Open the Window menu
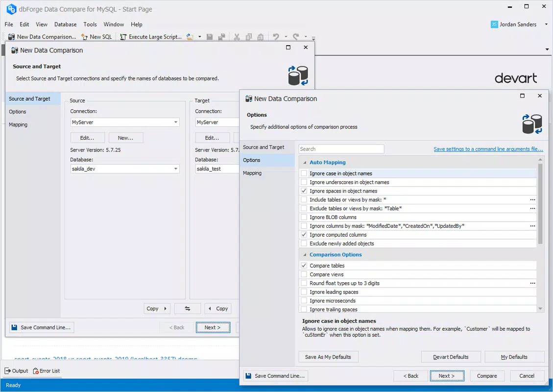This screenshot has height=392, width=553. pyautogui.click(x=114, y=24)
